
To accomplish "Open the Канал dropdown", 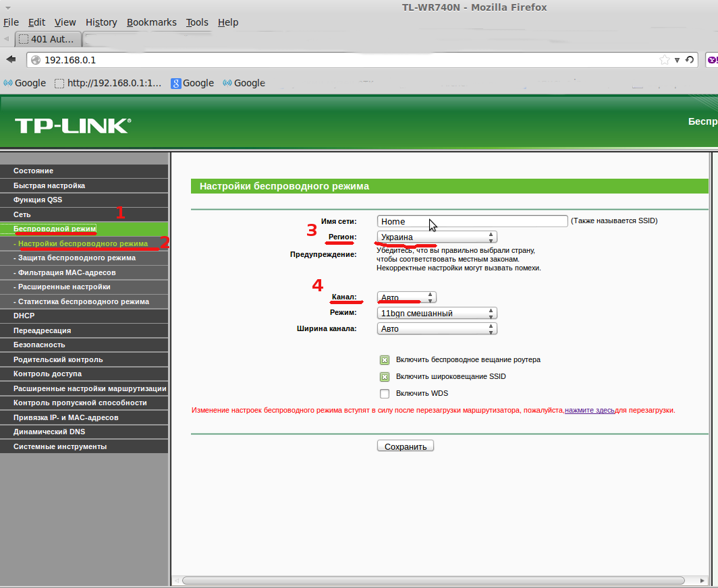I will point(407,297).
